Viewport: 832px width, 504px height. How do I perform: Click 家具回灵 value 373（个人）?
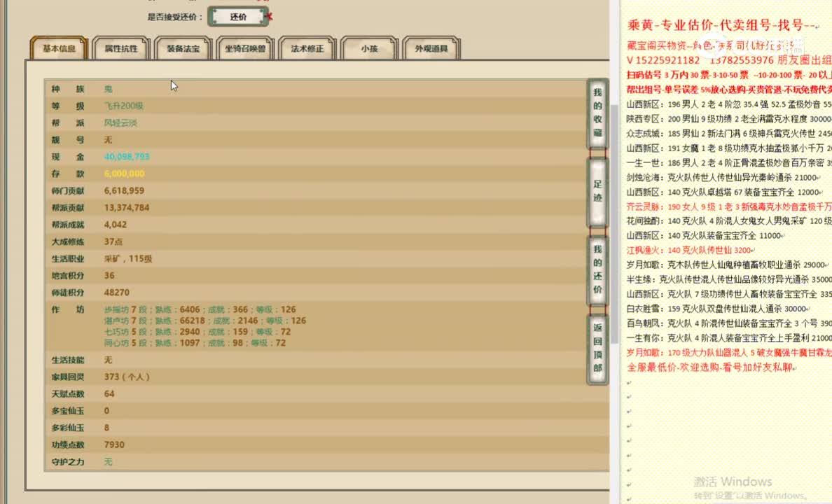[x=127, y=377]
